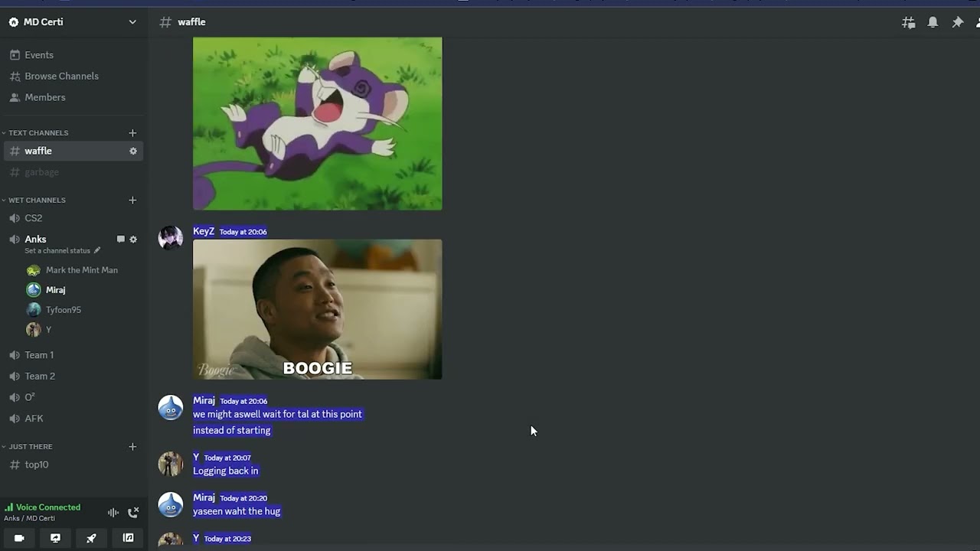The image size is (980, 551).
Task: Click Miraj's avatar beside yaseen waht the hug
Action: click(x=170, y=504)
